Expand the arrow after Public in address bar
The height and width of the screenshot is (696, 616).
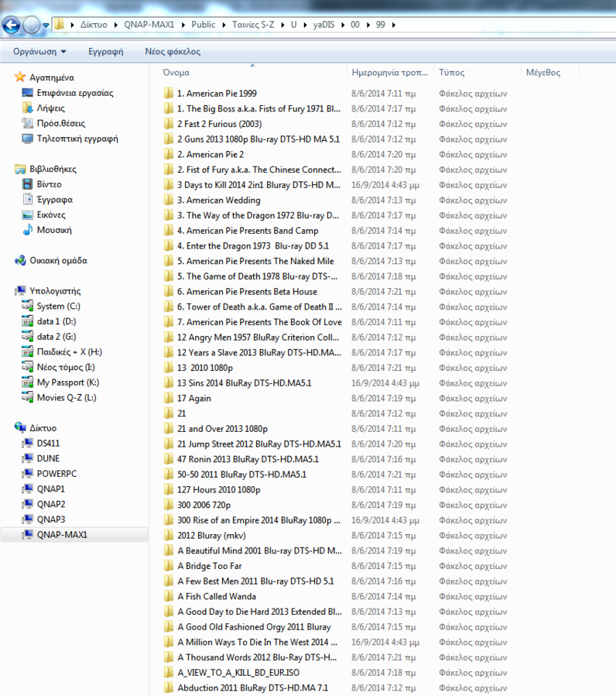coord(224,25)
